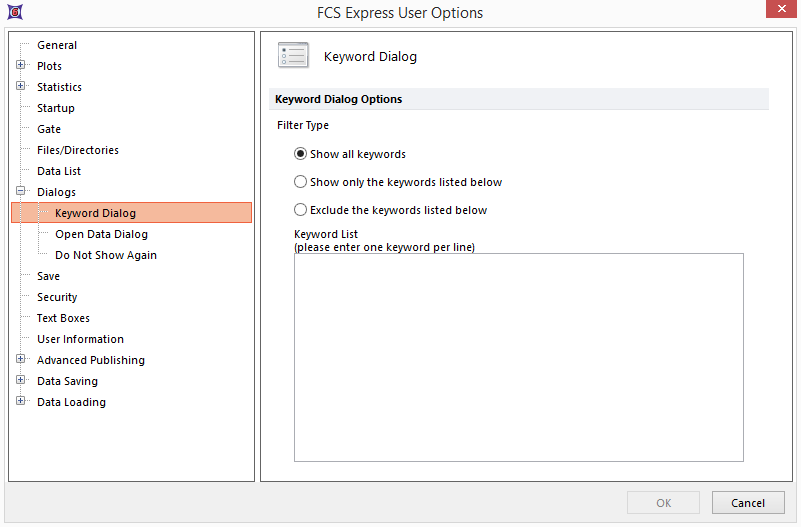Expand the Plots tree node
The image size is (801, 527).
pyautogui.click(x=21, y=66)
